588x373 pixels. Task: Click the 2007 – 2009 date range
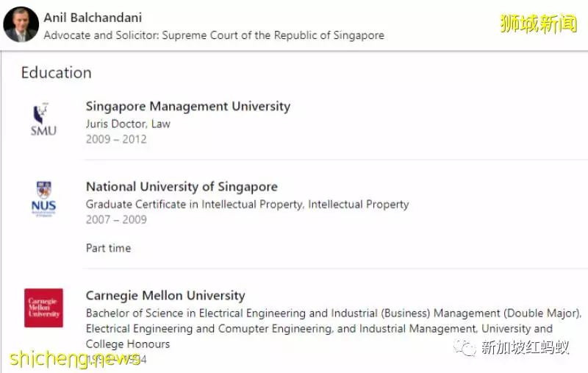(116, 219)
